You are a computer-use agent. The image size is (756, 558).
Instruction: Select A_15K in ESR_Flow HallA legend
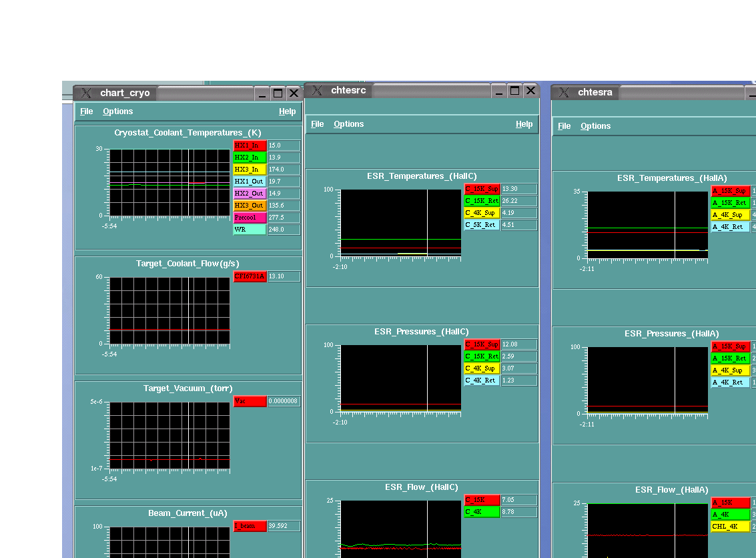point(731,502)
